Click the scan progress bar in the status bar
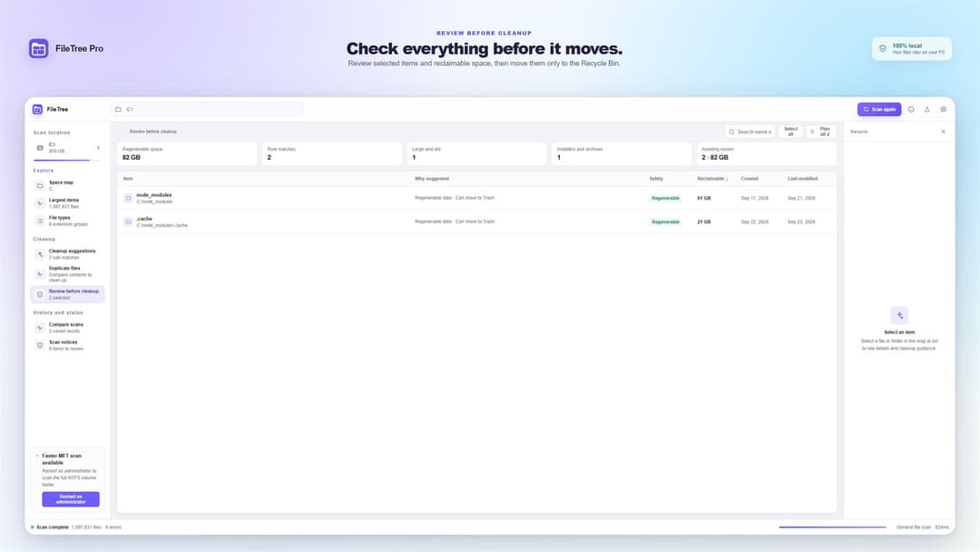This screenshot has width=980, height=552. [832, 527]
